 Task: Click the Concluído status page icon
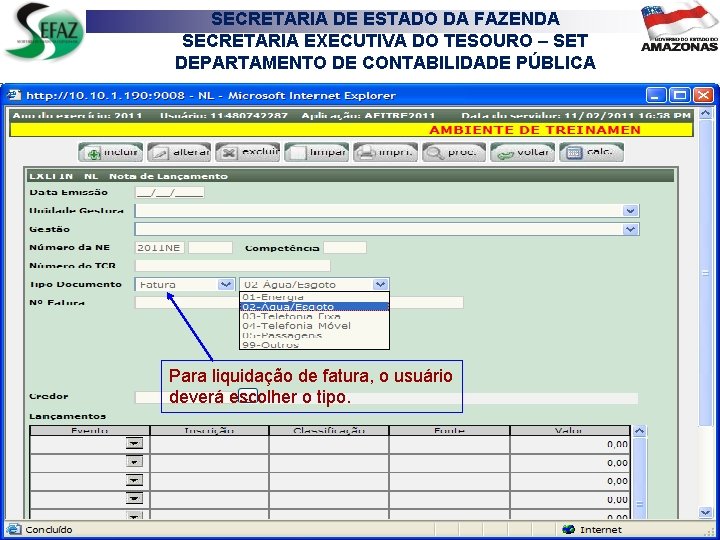click(x=14, y=529)
